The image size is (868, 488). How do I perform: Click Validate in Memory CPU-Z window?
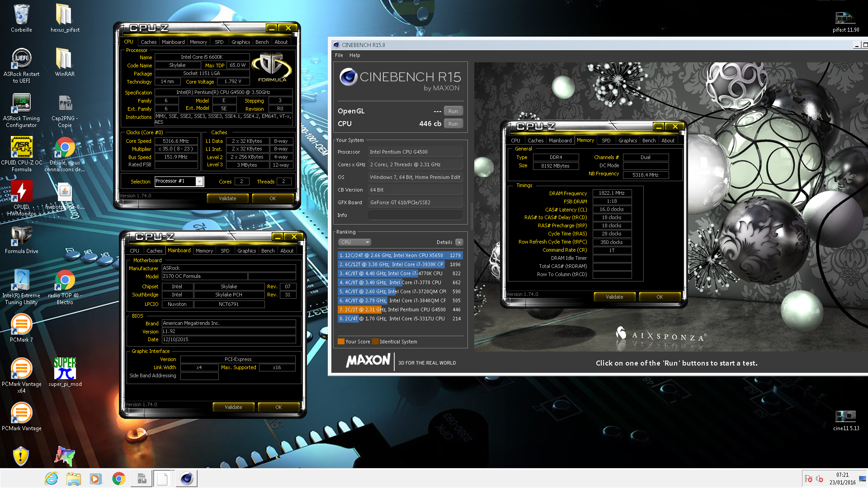point(614,297)
